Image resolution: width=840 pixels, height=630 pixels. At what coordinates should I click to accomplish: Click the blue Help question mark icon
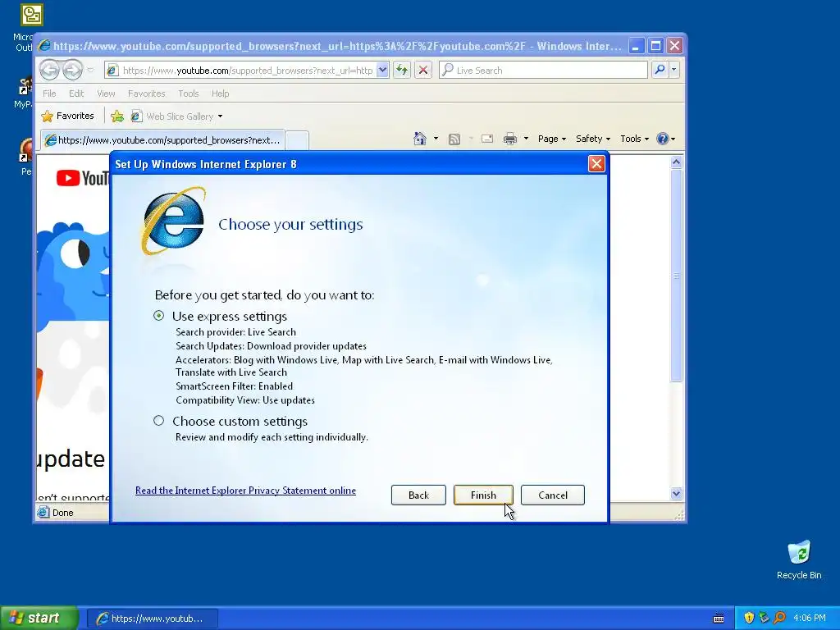click(663, 139)
